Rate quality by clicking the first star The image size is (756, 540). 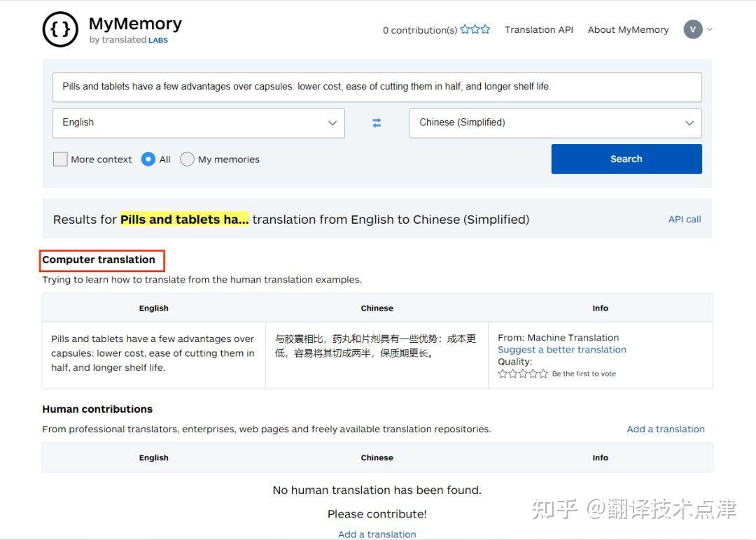pyautogui.click(x=501, y=373)
